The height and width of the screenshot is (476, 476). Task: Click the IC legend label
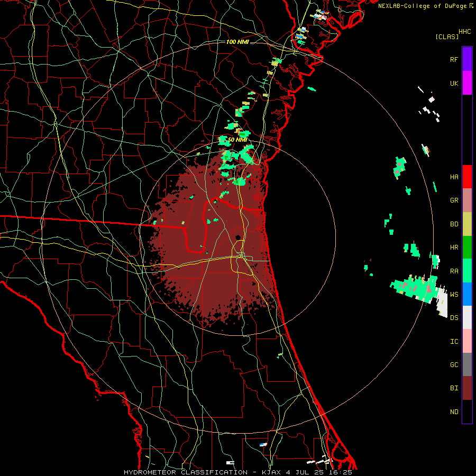pyautogui.click(x=454, y=342)
